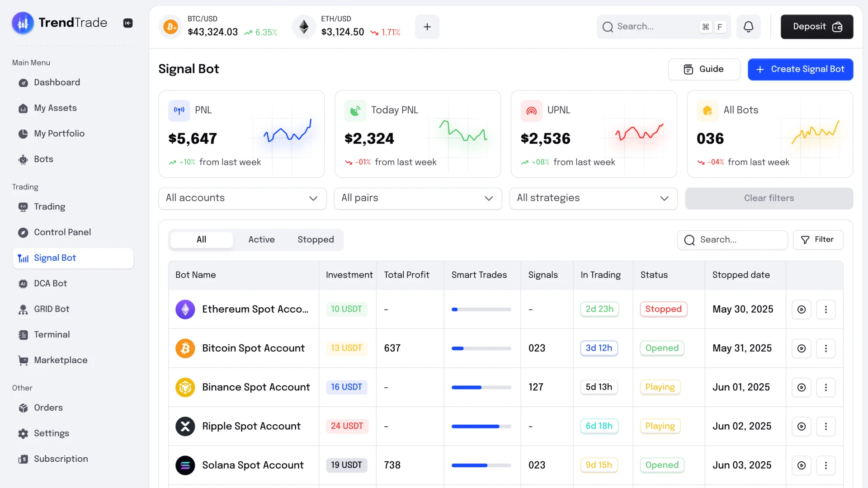The width and height of the screenshot is (868, 488).
Task: Click the bot list search field
Action: coord(732,240)
